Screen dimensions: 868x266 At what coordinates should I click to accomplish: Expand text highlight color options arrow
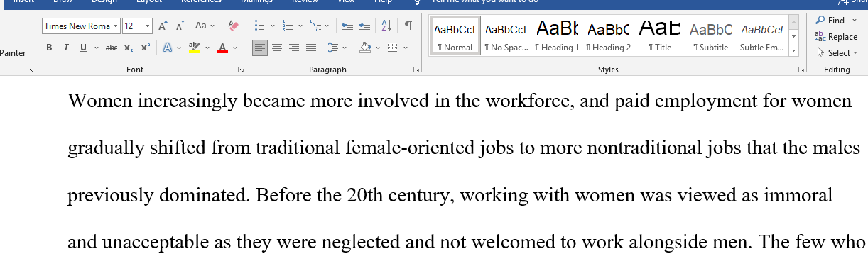click(x=207, y=48)
